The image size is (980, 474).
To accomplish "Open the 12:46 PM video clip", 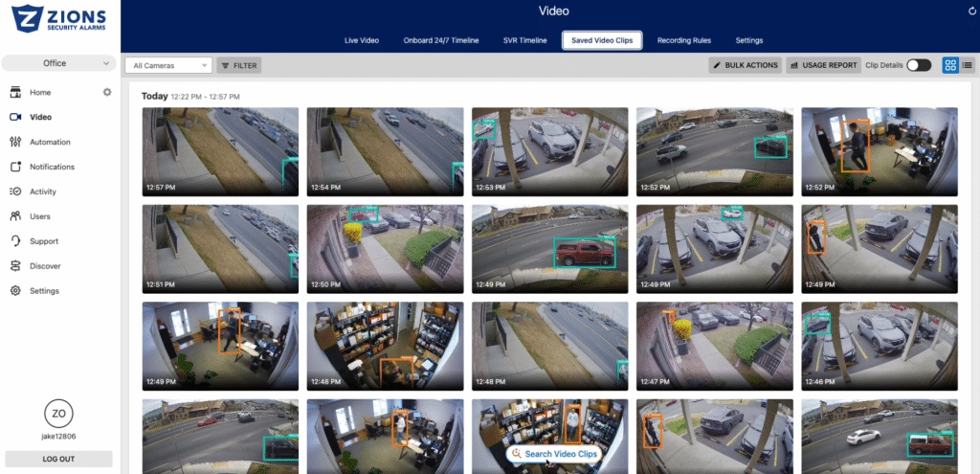I will point(880,347).
